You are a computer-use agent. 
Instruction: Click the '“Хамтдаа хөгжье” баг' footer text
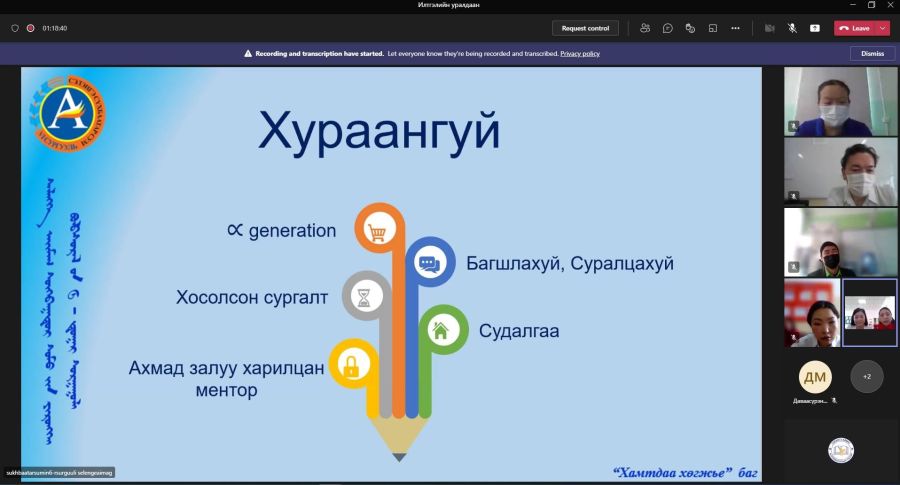685,473
